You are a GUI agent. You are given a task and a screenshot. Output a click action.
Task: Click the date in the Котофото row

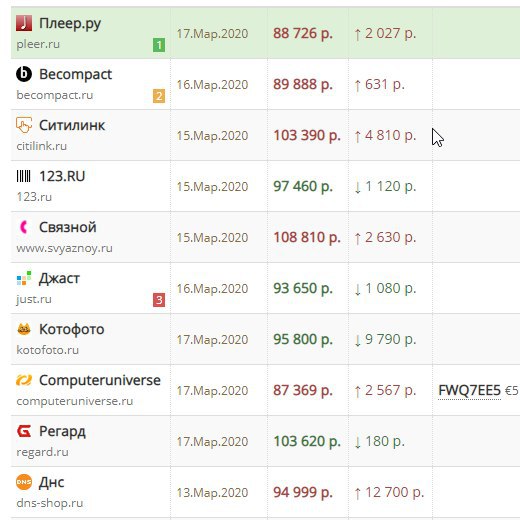[x=212, y=340]
